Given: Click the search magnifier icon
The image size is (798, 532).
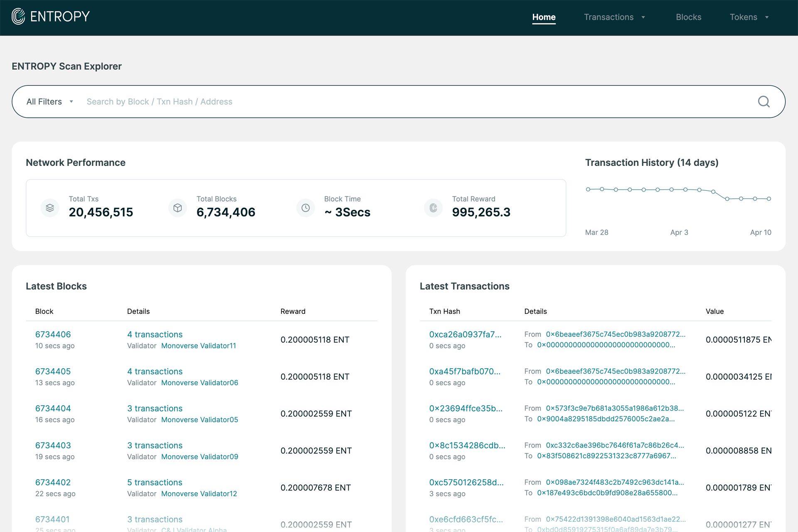Looking at the screenshot, I should (764, 102).
